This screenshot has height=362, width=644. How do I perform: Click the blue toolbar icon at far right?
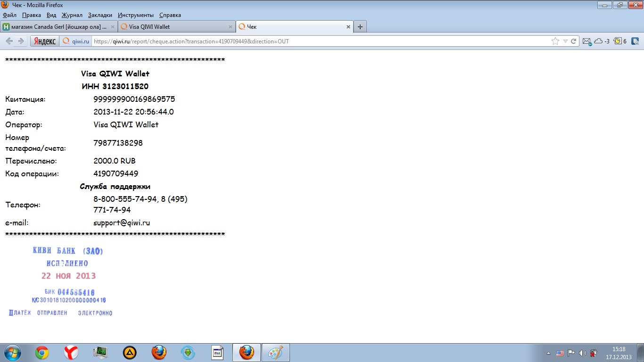coord(636,41)
